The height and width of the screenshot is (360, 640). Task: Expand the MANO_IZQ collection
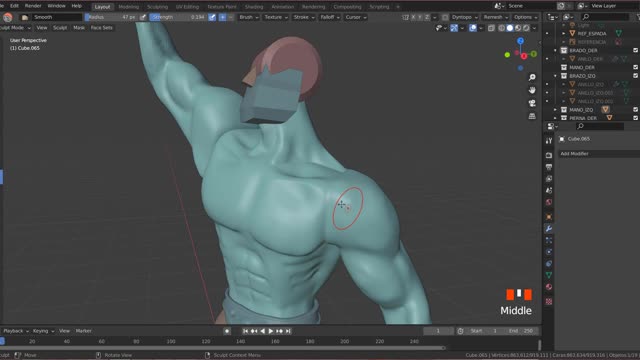pos(555,110)
